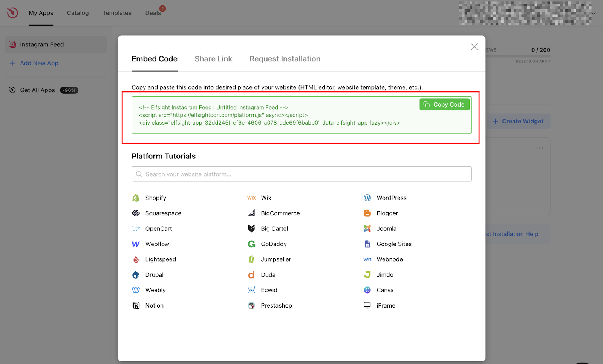
Task: Open the Webnode tutorial icon
Action: coord(367,259)
